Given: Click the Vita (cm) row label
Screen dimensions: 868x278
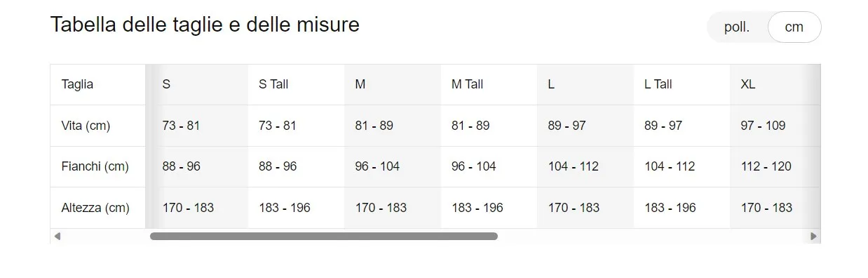Looking at the screenshot, I should tap(86, 126).
